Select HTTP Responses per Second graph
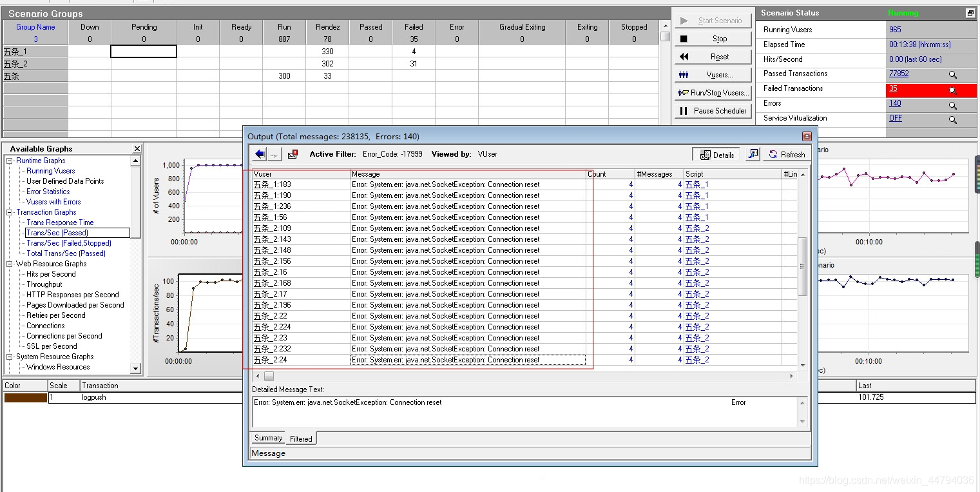 [73, 295]
